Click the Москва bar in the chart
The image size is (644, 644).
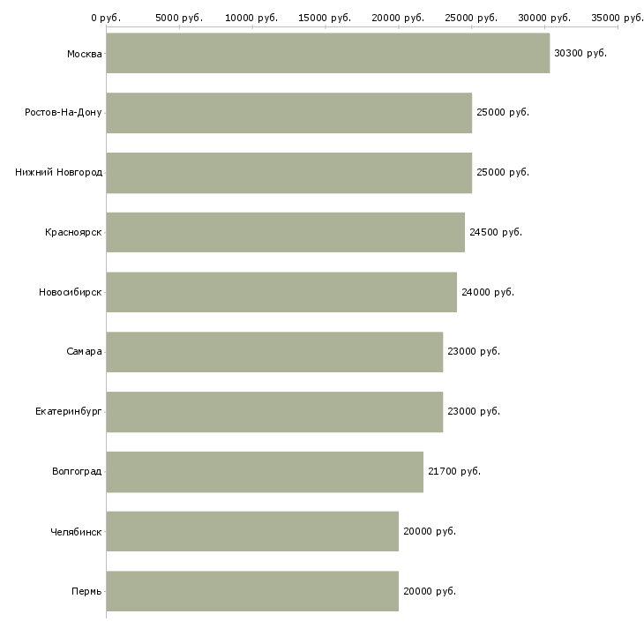[327, 54]
